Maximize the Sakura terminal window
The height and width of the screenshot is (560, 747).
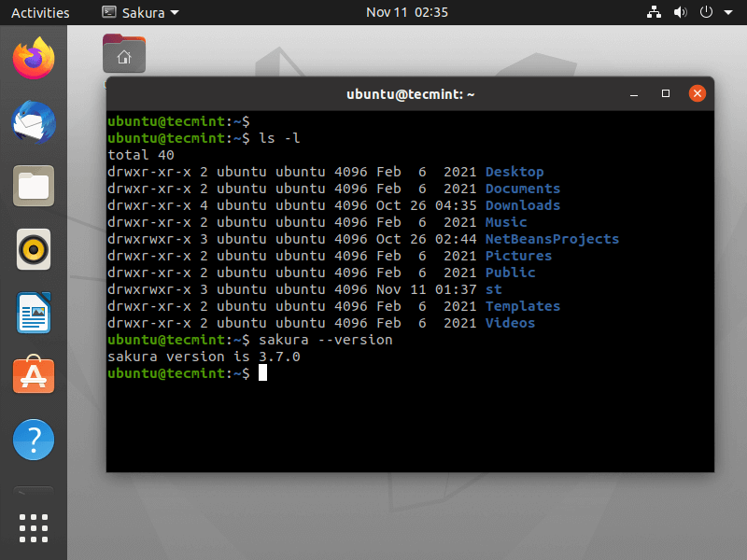point(666,94)
